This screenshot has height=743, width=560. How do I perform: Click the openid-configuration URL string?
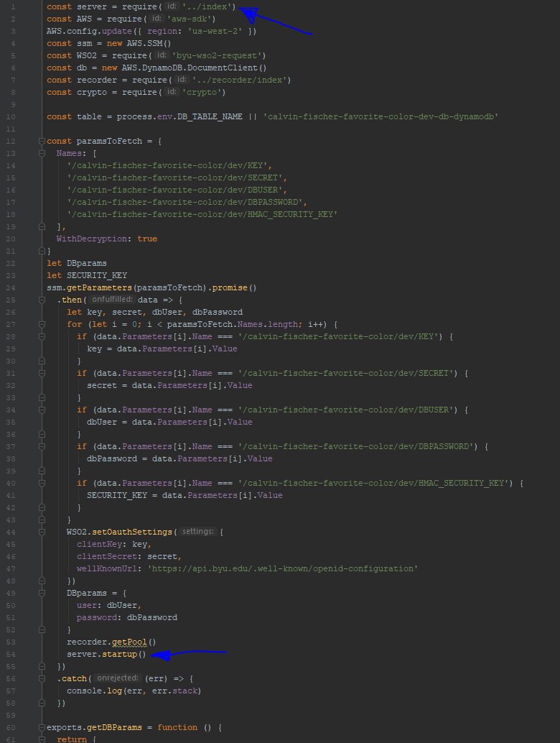tap(283, 569)
